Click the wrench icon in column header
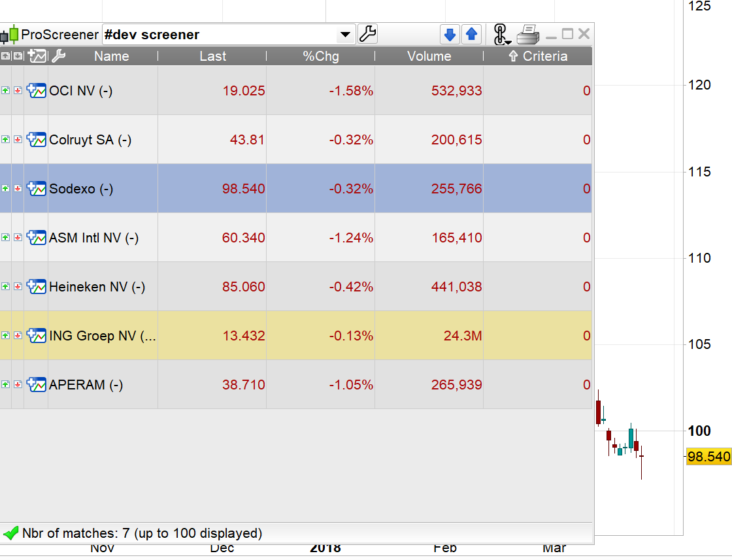 pos(58,56)
